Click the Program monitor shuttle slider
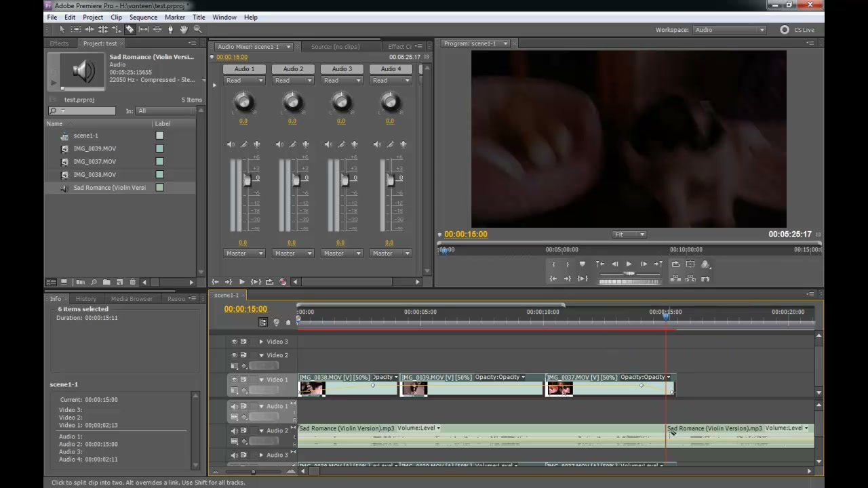 coord(629,273)
